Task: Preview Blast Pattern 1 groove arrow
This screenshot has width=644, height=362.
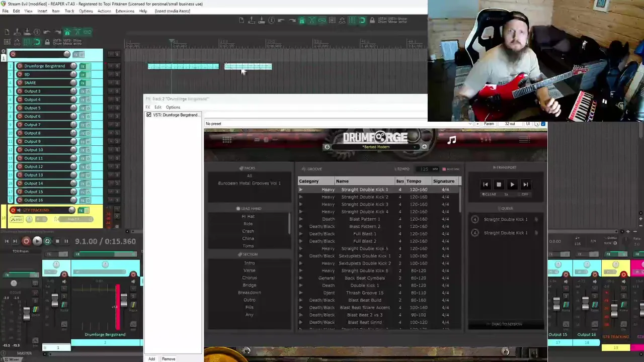Action: pos(301,219)
